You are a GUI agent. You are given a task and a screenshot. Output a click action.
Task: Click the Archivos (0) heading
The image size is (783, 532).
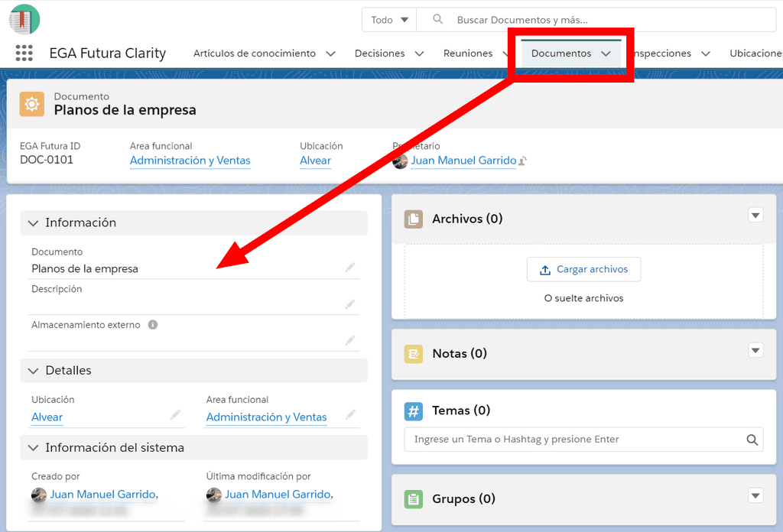click(467, 219)
